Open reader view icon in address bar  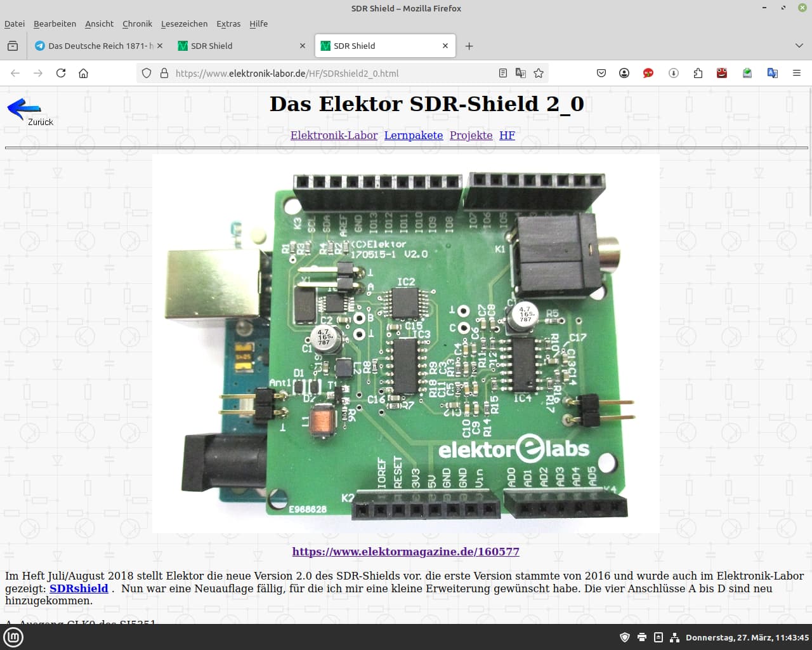tap(503, 73)
